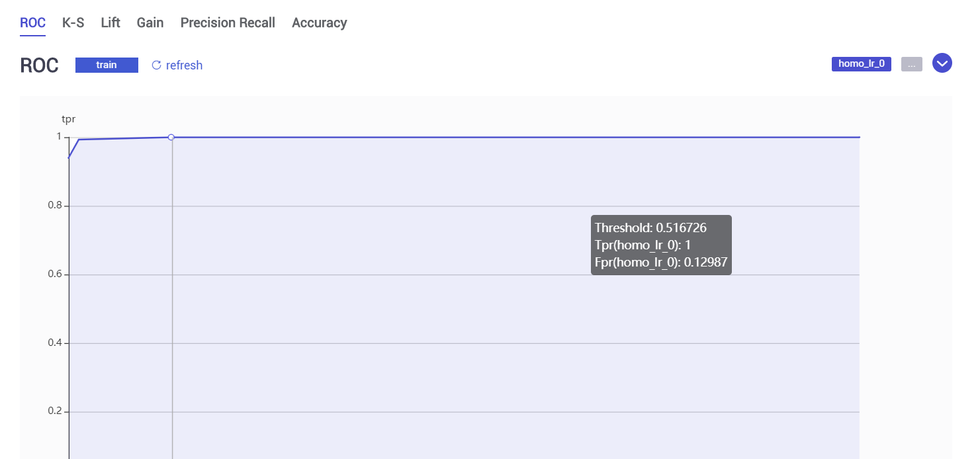Click the 0.2 y-axis tick label
This screenshot has width=980, height=459.
pos(55,411)
